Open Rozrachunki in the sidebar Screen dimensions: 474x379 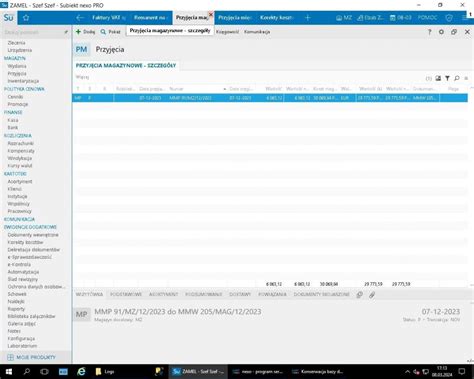21,143
